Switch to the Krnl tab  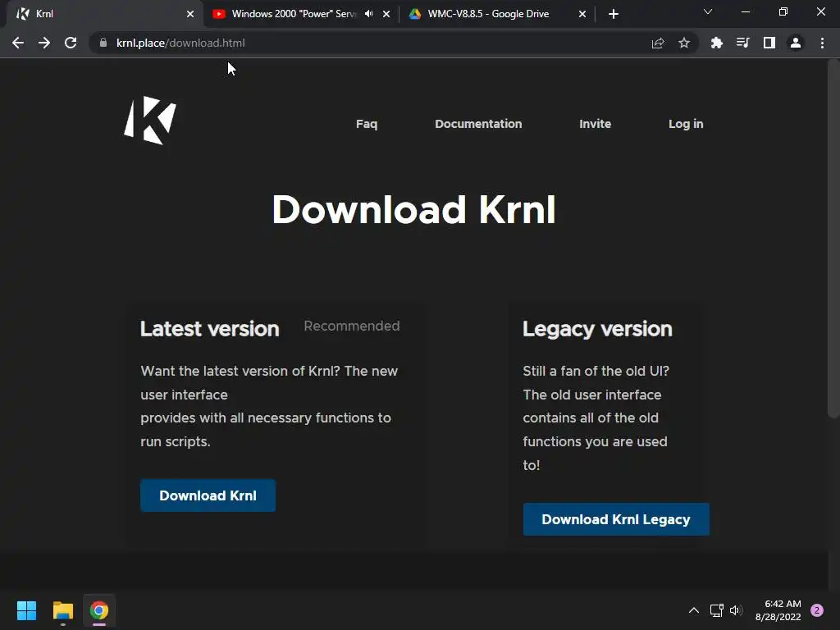(x=105, y=14)
